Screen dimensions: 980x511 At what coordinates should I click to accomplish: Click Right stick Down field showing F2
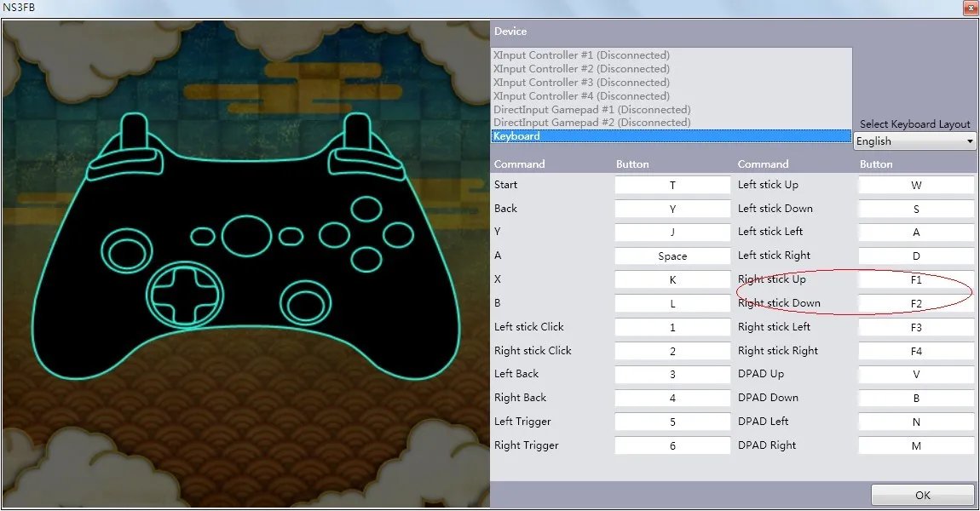916,303
